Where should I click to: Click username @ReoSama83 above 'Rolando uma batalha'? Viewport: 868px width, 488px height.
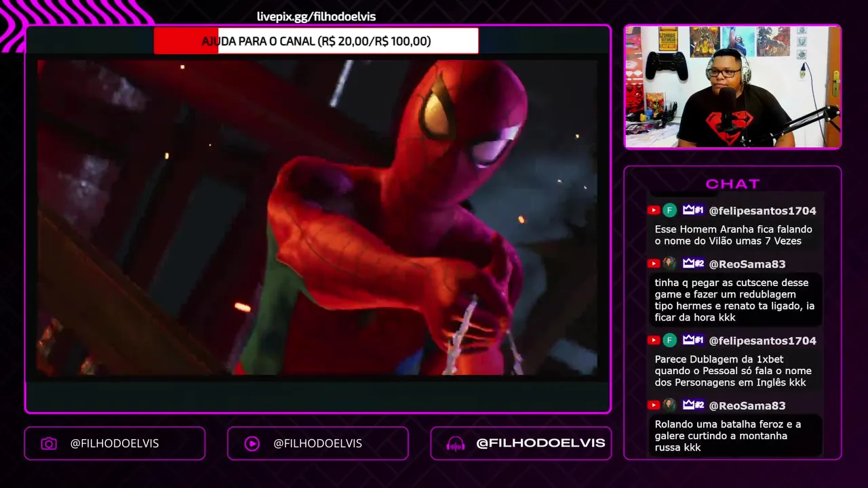pyautogui.click(x=747, y=406)
